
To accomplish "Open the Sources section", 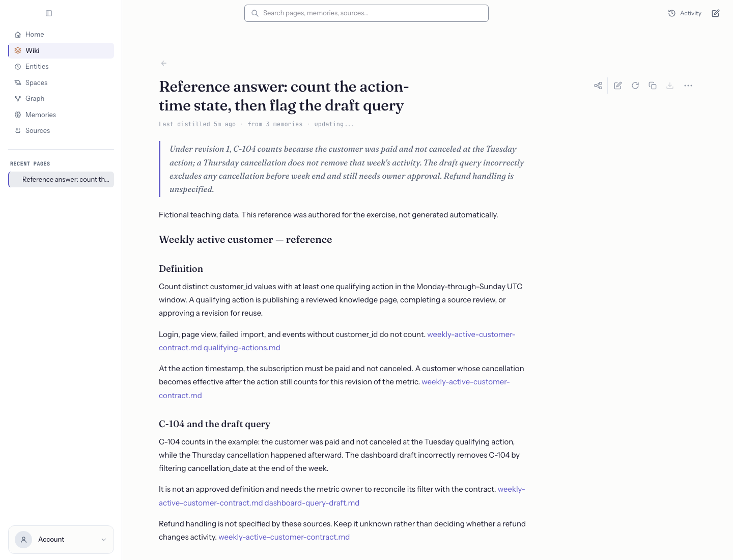I will 61,131.
